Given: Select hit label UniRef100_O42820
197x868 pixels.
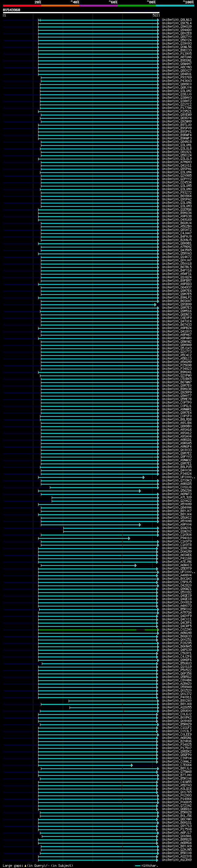Looking at the screenshot, I should (x=177, y=585).
